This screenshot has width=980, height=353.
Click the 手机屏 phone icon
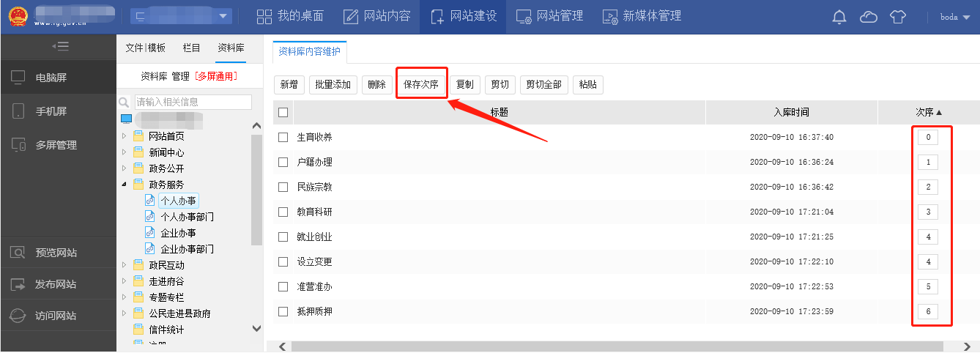tap(18, 111)
